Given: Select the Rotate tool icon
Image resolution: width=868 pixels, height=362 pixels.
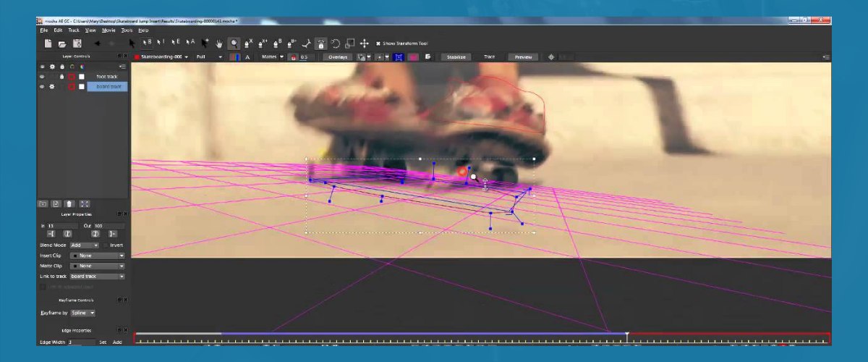Looking at the screenshot, I should (x=336, y=43).
